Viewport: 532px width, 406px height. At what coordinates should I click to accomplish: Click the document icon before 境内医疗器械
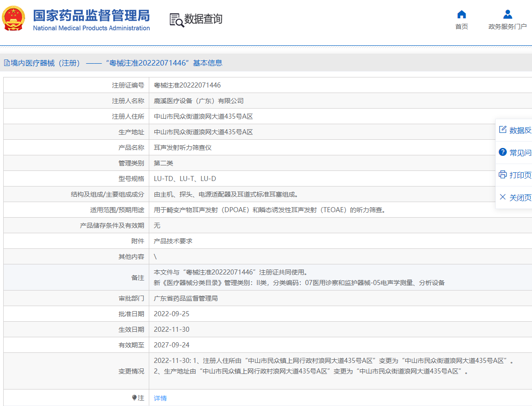click(x=6, y=63)
